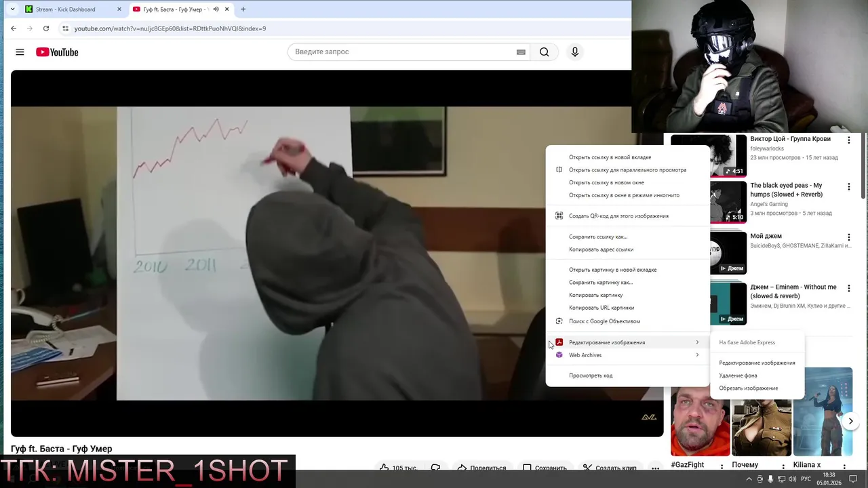
Task: Show next Shorts with the arrow button
Action: [x=850, y=421]
